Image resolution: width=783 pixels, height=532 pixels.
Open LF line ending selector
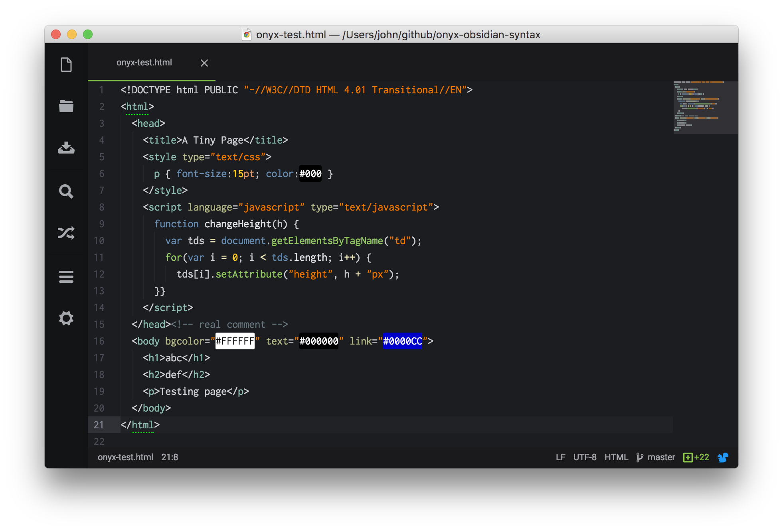tap(560, 457)
